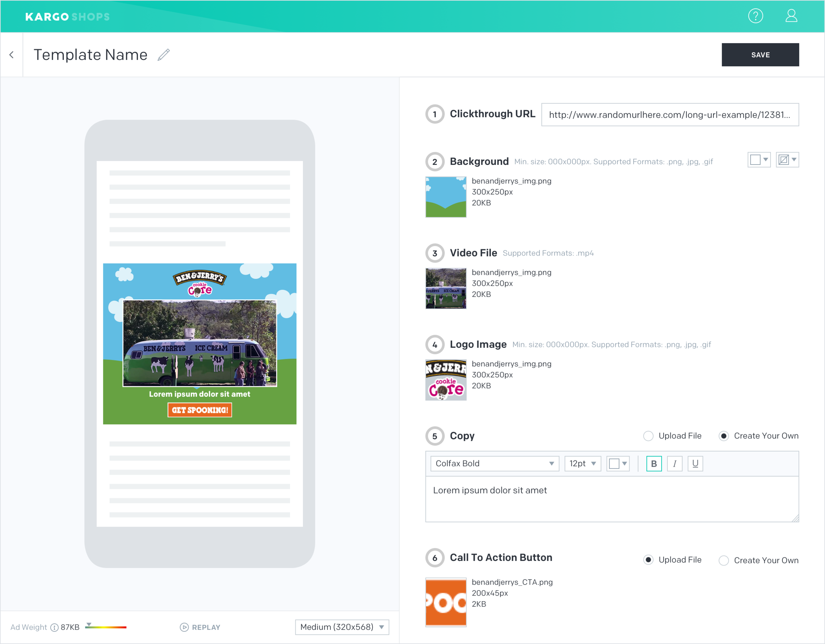This screenshot has height=644, width=825.
Task: Go back using the left chevron arrow
Action: pyautogui.click(x=12, y=55)
